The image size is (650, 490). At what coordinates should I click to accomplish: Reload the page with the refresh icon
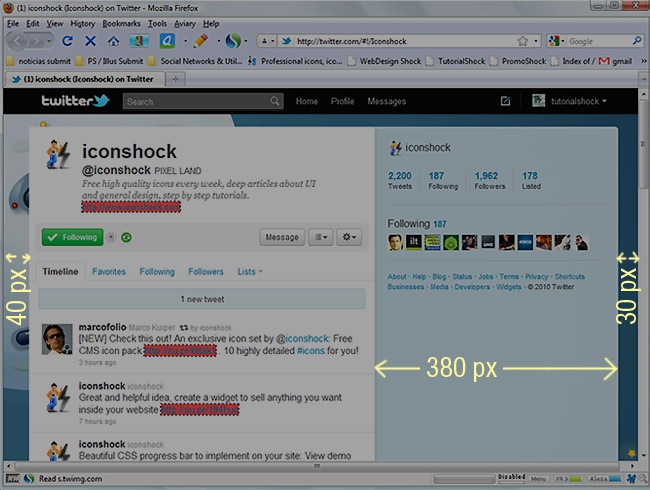coord(67,41)
